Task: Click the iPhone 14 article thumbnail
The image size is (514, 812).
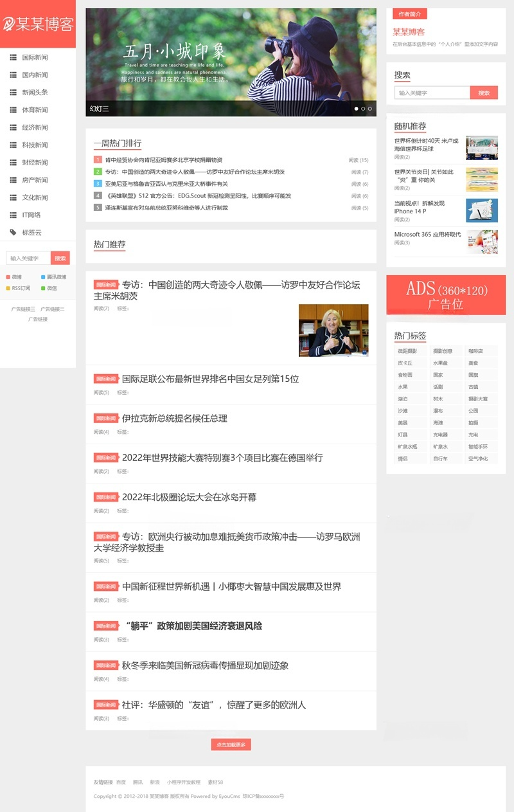Action: tap(482, 210)
